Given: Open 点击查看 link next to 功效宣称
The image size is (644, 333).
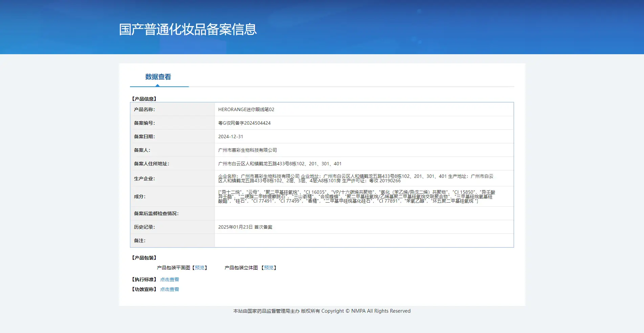Looking at the screenshot, I should pos(170,289).
